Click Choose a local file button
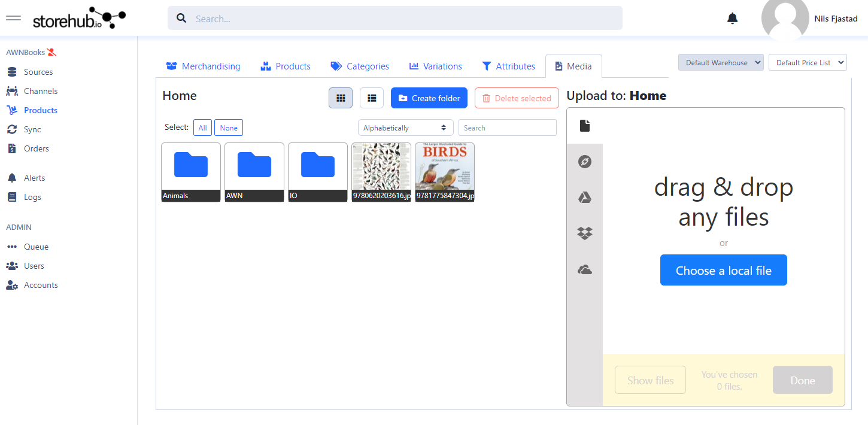Screen dimensions: 868x425 pyautogui.click(x=723, y=271)
